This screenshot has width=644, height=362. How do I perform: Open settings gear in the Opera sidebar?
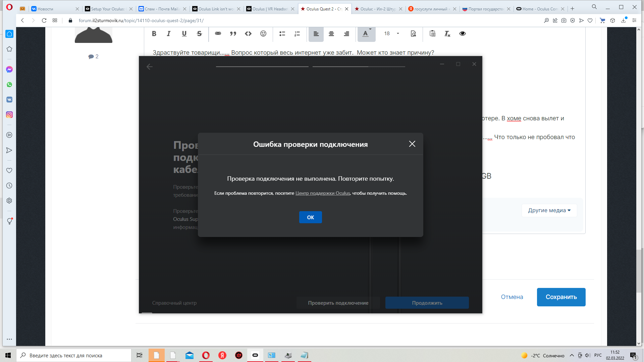tap(9, 201)
